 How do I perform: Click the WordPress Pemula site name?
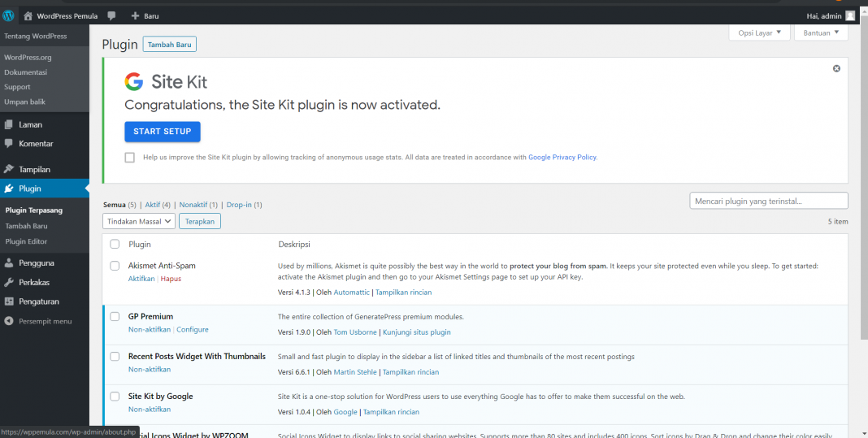point(67,16)
